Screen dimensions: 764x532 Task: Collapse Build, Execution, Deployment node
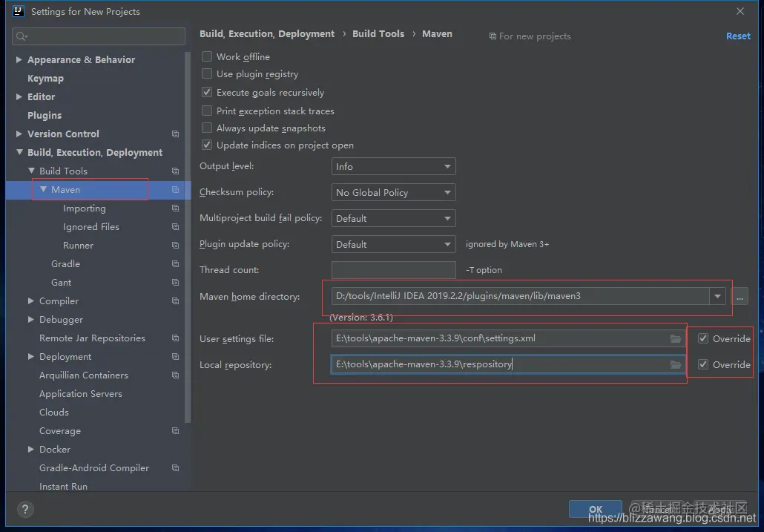[x=19, y=152]
